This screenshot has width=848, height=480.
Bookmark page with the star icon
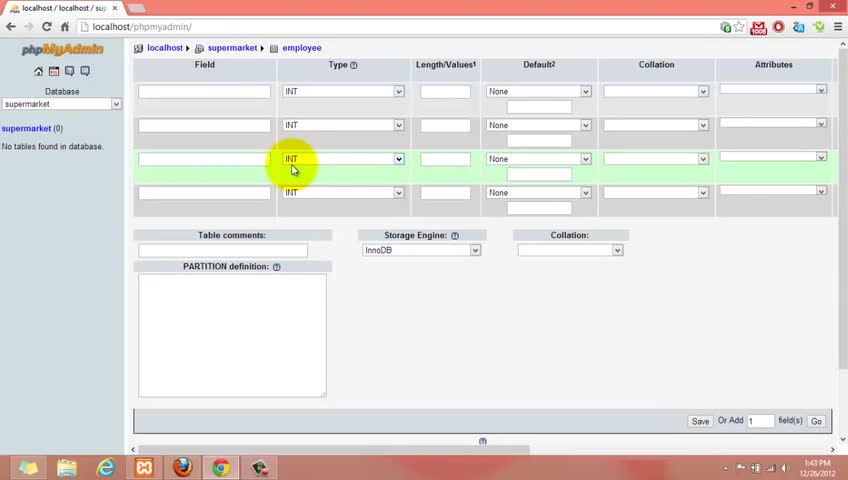(x=739, y=26)
